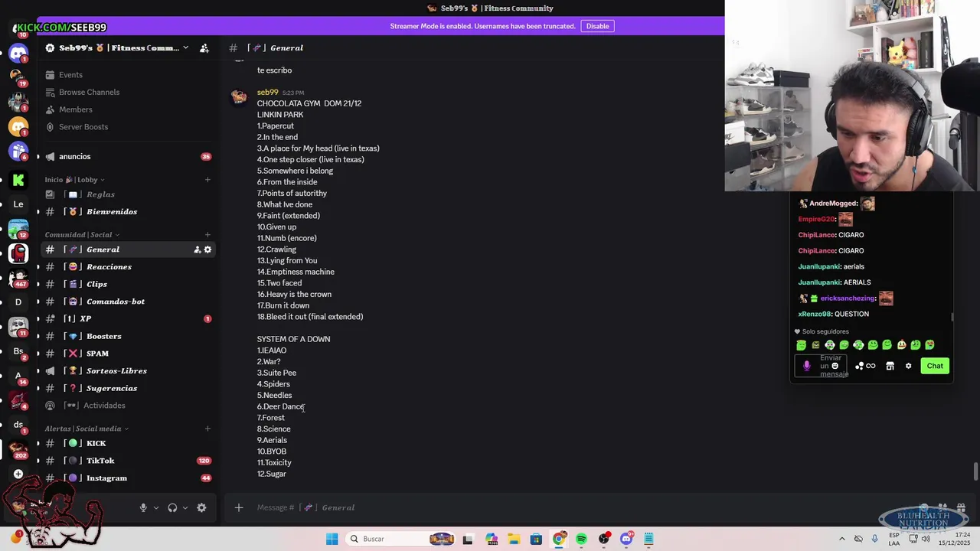Collapse the Comunidad Social category
The image size is (980, 551).
point(82,235)
